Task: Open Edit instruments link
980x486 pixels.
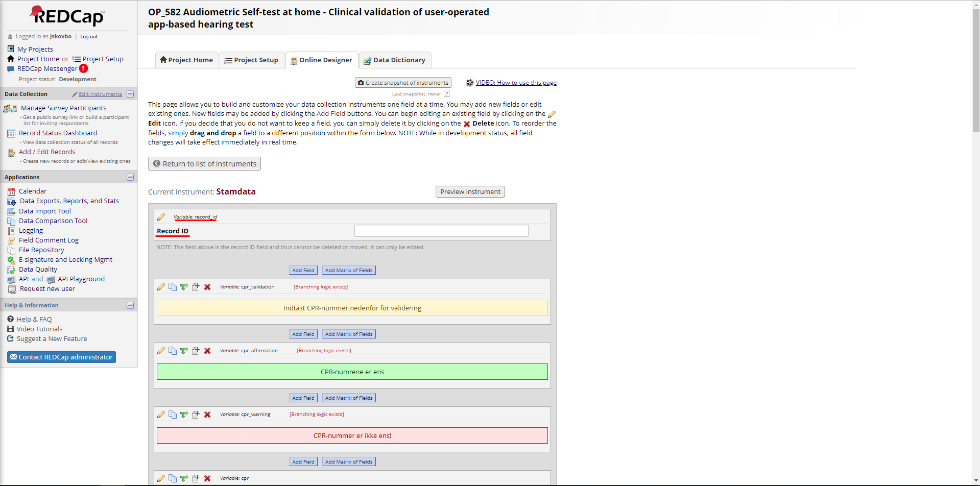Action: pos(100,94)
